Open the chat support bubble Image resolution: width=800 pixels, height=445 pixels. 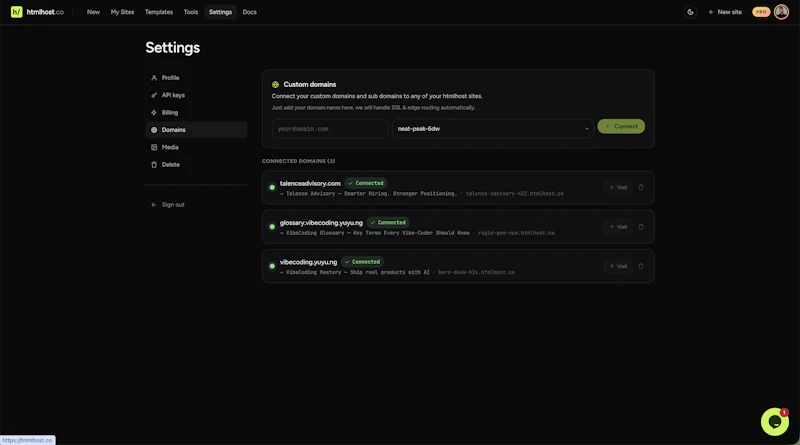[774, 422]
